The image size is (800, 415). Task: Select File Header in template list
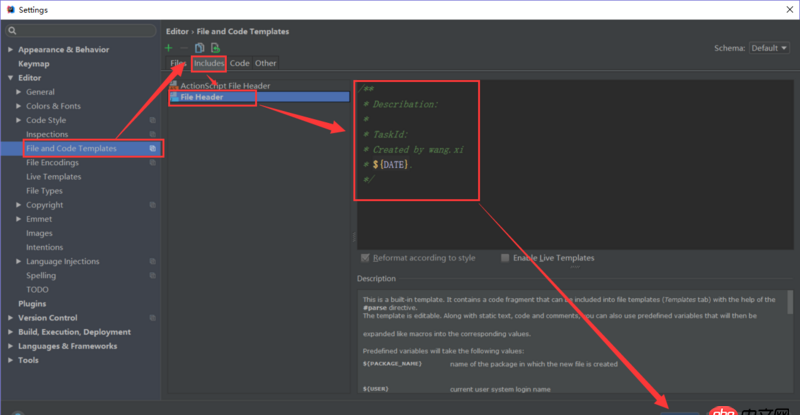click(x=202, y=97)
